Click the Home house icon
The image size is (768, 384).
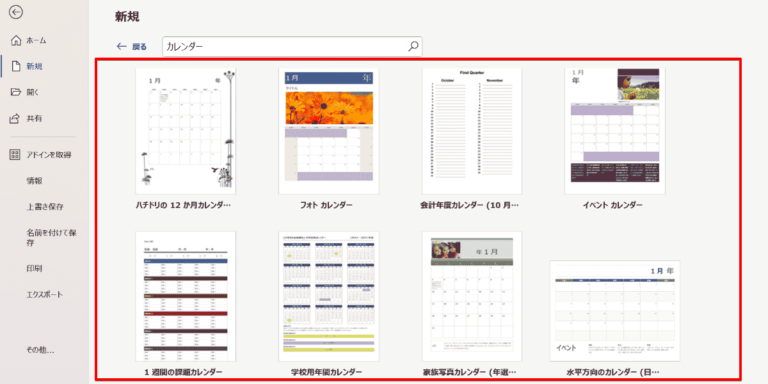point(16,40)
